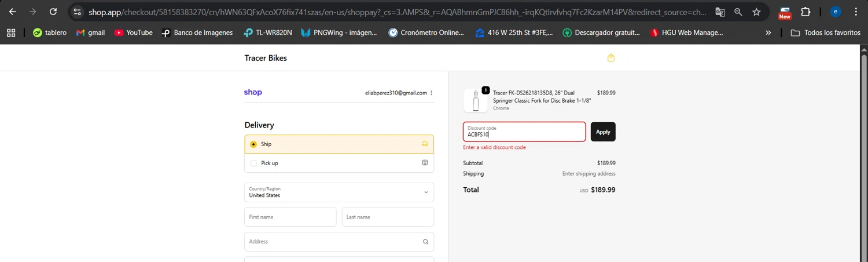The image size is (868, 262).
Task: Open the zoom magnifier icon
Action: (x=738, y=12)
